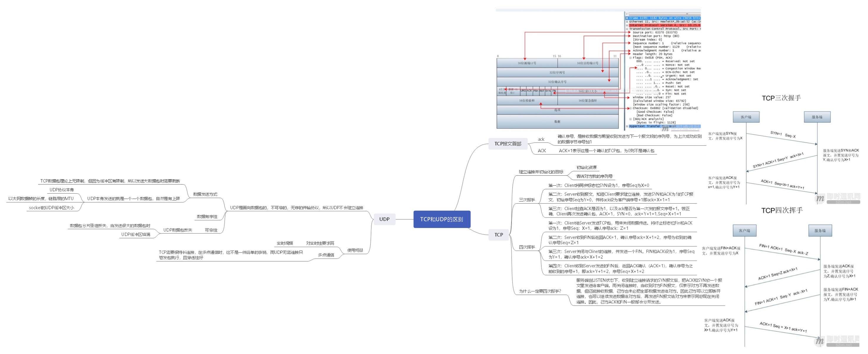Select the central TCP和UDP的区别 node
This screenshot has width=868, height=354.
click(x=441, y=219)
